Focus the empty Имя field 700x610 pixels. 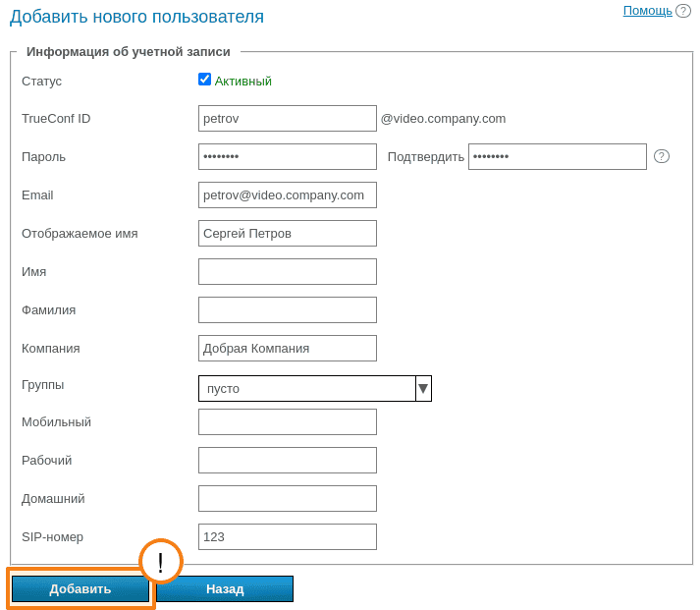pos(288,271)
